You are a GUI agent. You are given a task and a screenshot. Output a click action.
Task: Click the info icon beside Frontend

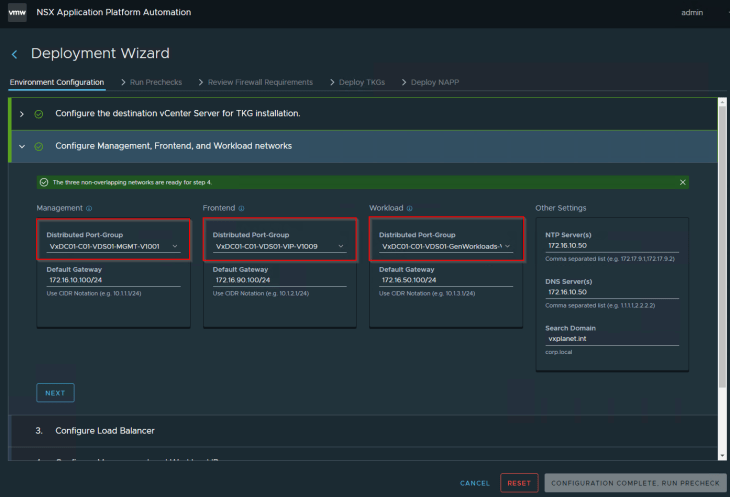pos(241,208)
